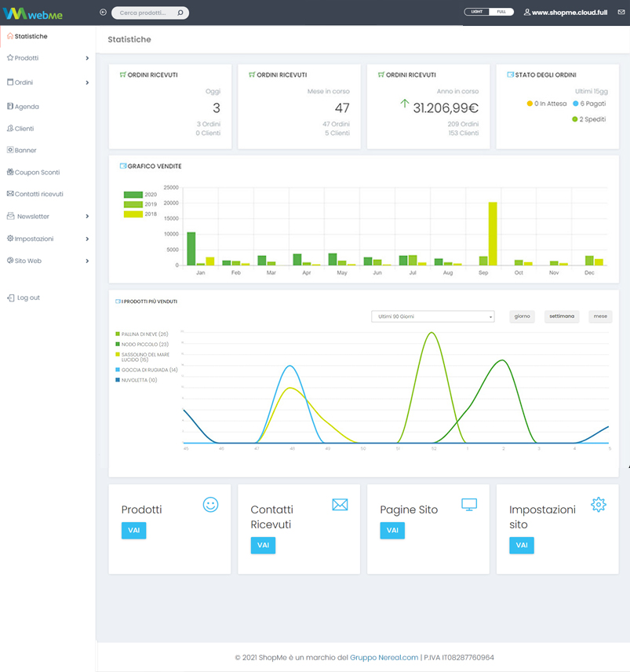630x672 pixels.
Task: Expand the Newsletter sidebar submenu arrow
Action: tap(87, 217)
